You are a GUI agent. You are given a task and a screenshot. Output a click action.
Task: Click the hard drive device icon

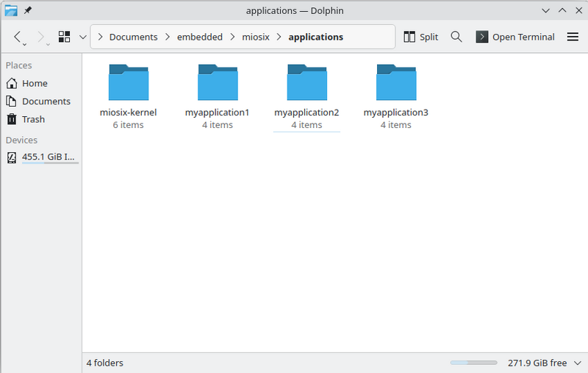[x=12, y=157]
